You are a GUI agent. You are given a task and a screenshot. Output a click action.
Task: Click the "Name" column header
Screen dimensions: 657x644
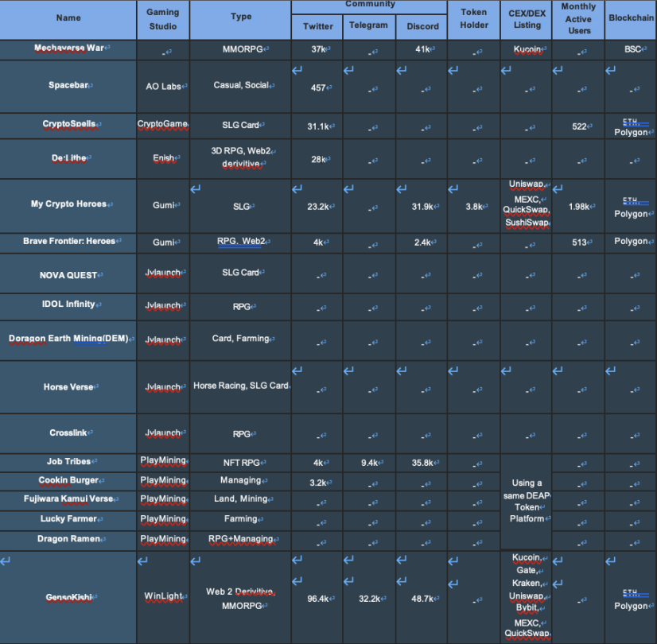[68, 18]
